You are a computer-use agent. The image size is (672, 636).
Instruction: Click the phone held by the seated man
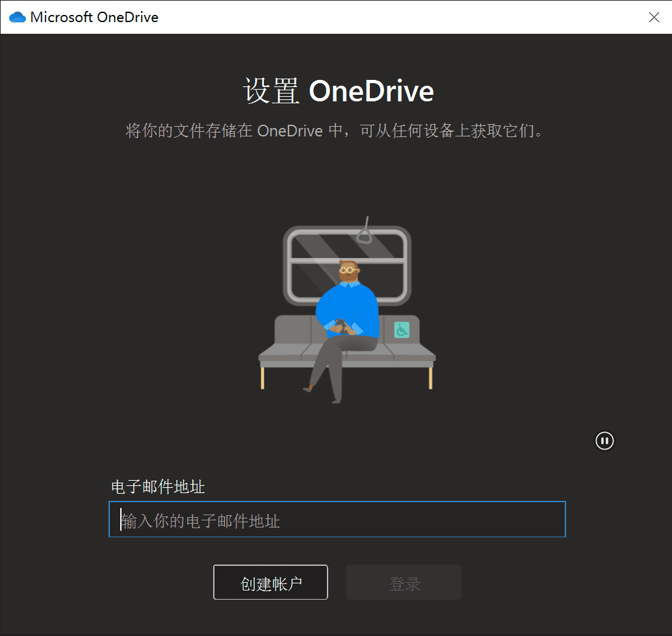click(x=339, y=323)
